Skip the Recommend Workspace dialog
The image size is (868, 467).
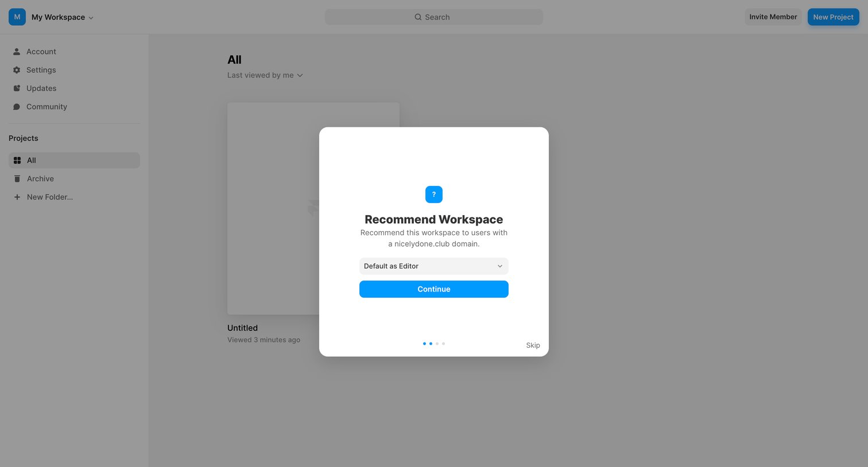(533, 345)
